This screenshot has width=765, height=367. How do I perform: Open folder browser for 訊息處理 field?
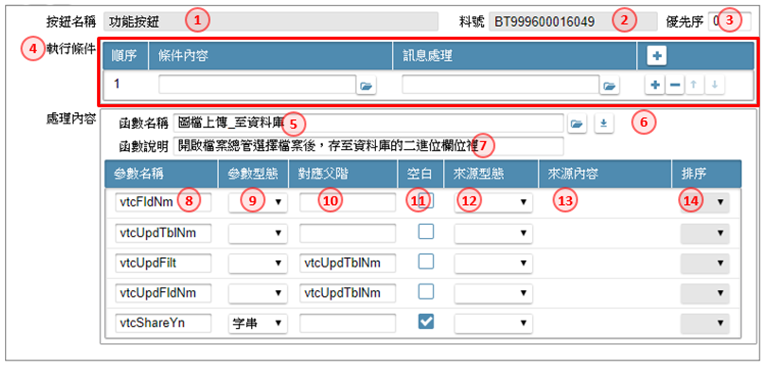click(x=609, y=86)
